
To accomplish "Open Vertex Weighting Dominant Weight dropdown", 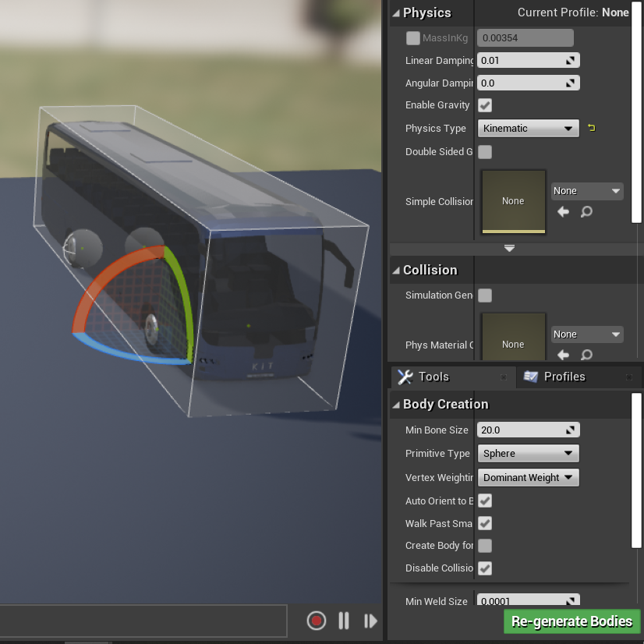I will coord(528,477).
